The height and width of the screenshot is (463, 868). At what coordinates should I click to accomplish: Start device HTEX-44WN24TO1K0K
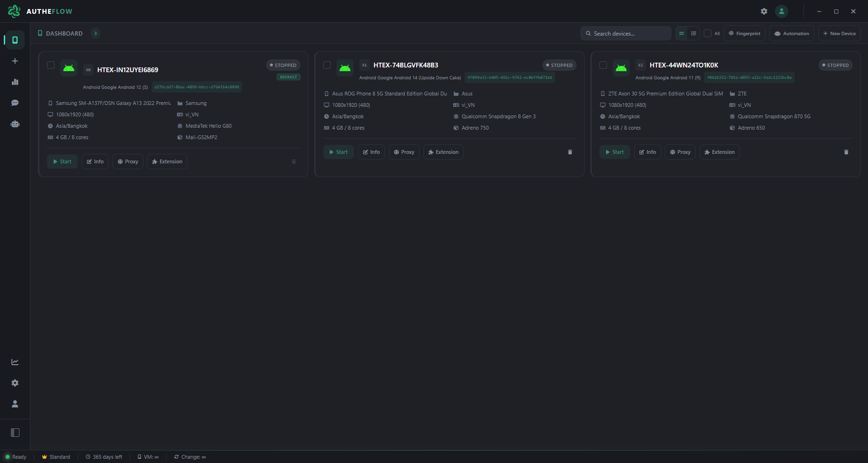[615, 152]
